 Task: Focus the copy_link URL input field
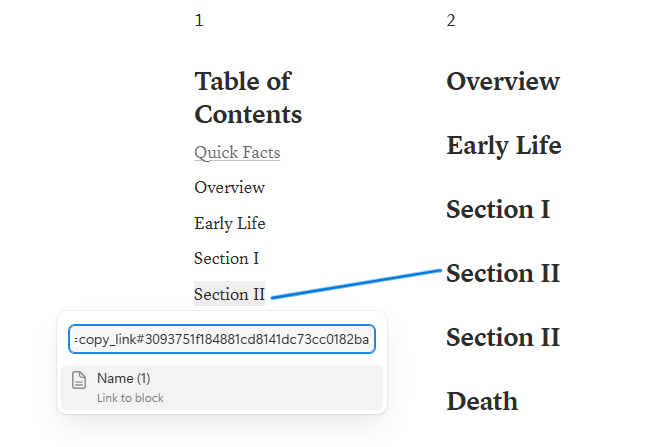point(222,339)
